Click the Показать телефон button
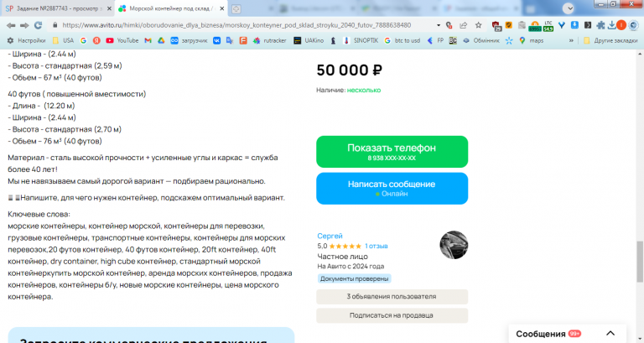 392,152
